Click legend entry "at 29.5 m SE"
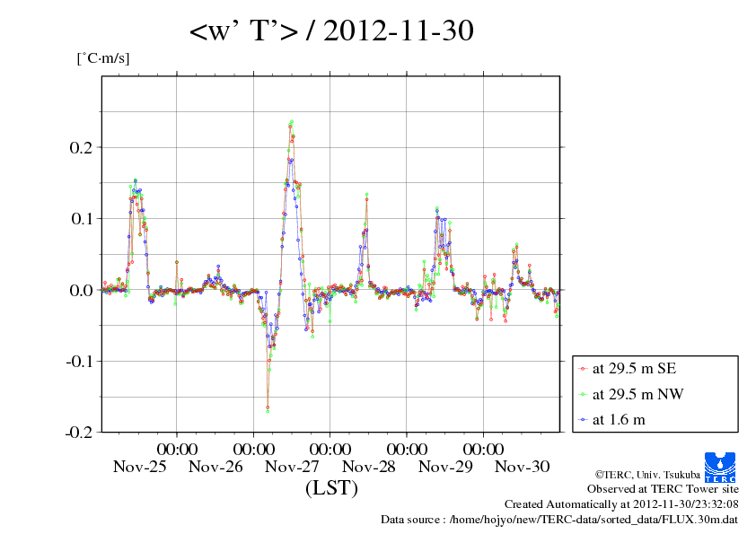Screen dimensions: 756x534 coord(634,369)
